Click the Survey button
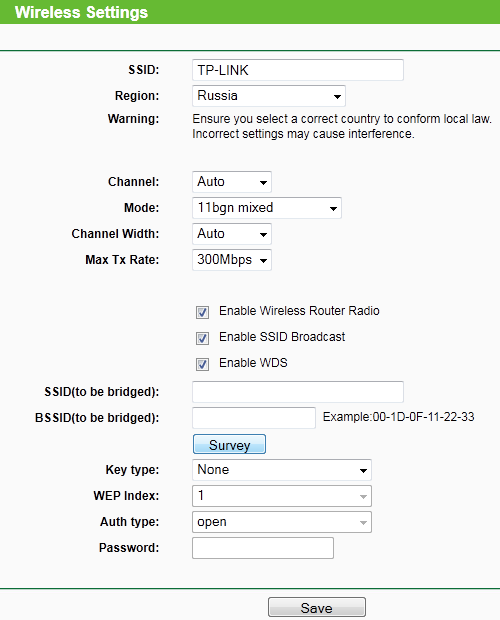Viewport: 500px width, 620px height. click(229, 444)
